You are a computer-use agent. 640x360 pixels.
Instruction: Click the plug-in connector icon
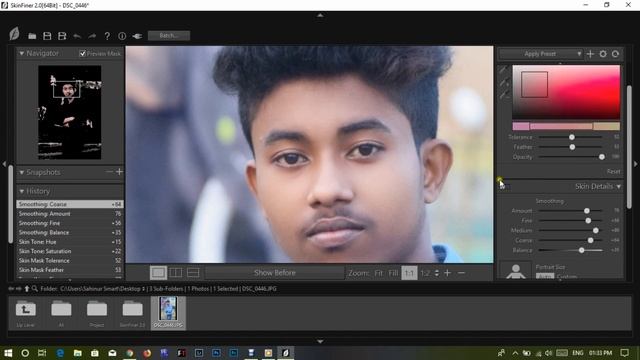[x=137, y=36]
